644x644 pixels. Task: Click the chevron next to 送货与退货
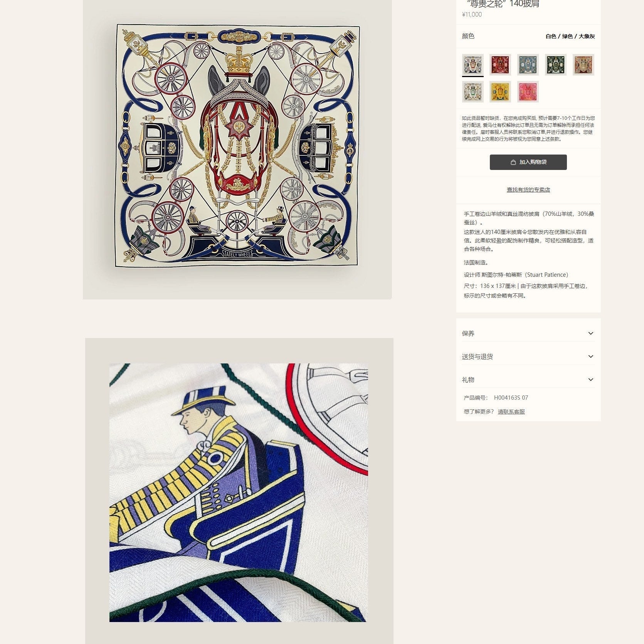click(x=590, y=356)
